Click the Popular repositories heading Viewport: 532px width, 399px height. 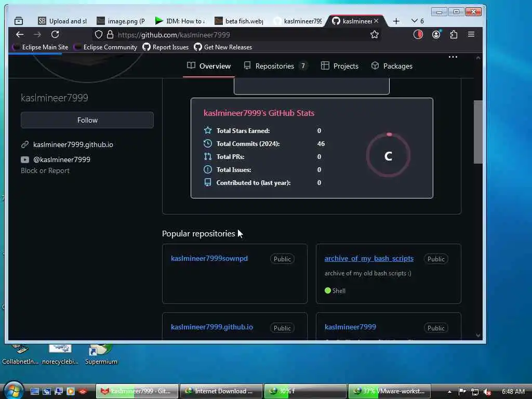tap(198, 234)
